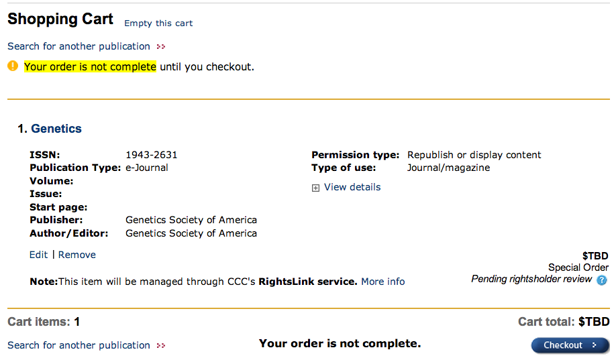Click the blue help question mark icon
616x364 pixels.
point(601,280)
